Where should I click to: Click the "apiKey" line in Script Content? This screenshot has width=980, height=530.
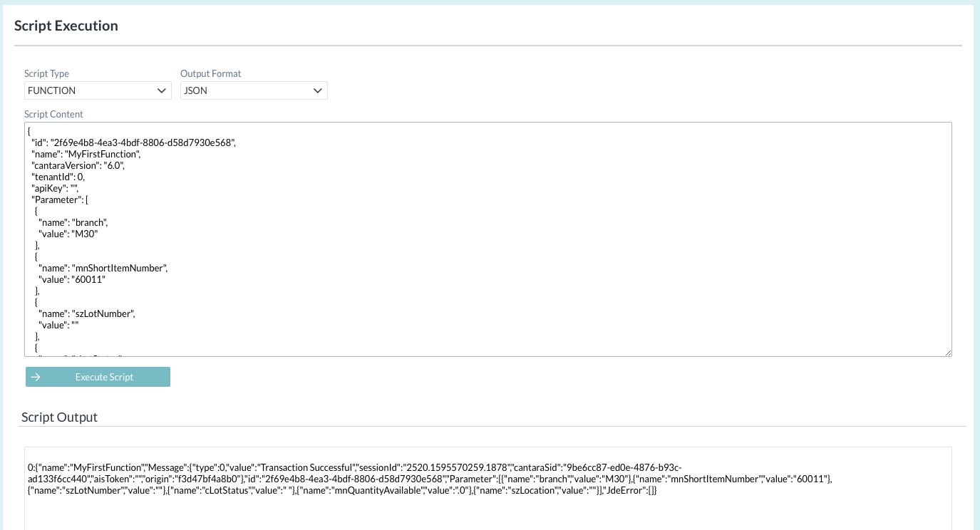[x=54, y=188]
